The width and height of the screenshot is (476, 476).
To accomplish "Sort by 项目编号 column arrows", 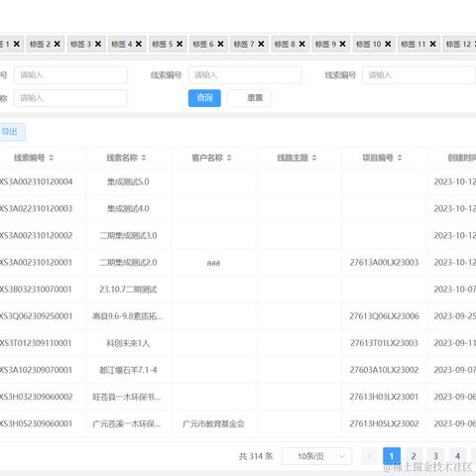I will click(400, 158).
